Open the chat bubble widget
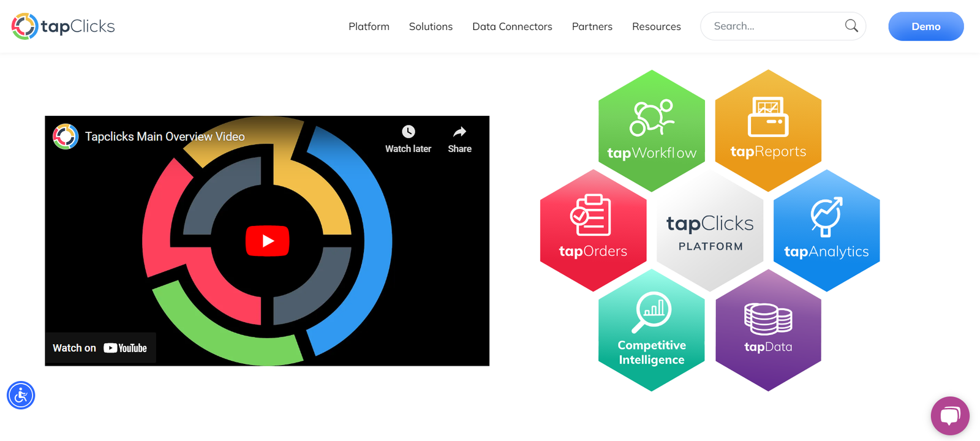Screen dimensions: 980x441 (950, 416)
